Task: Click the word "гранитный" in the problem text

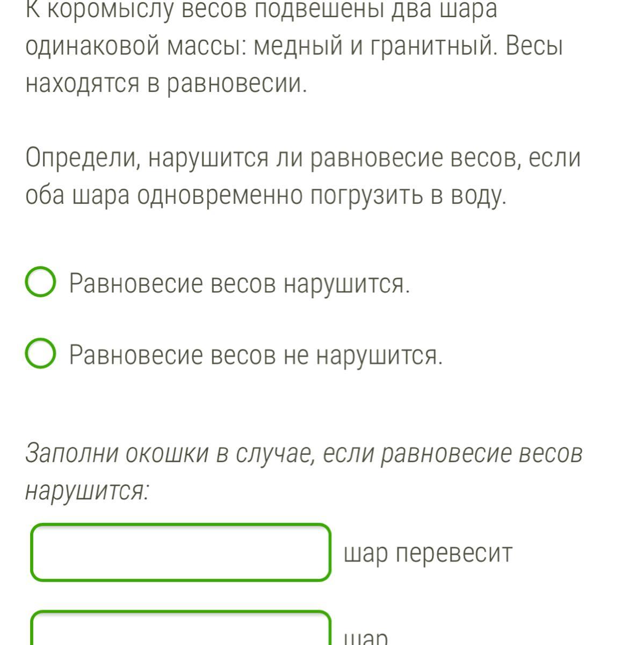Action: pos(426,47)
